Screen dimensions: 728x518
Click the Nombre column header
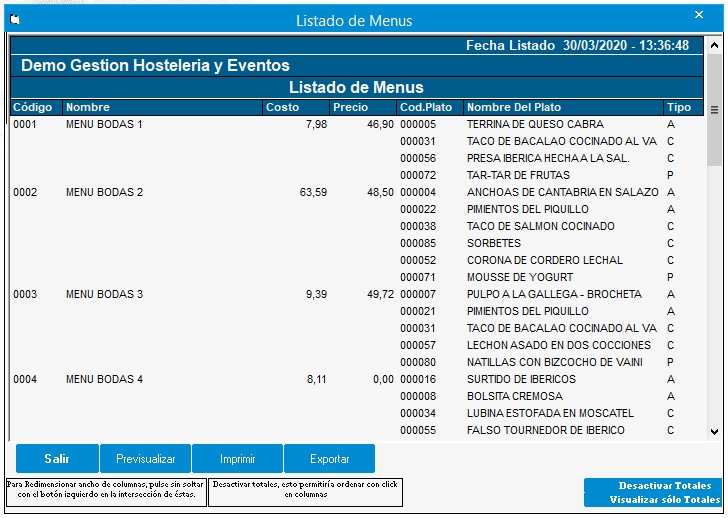162,107
